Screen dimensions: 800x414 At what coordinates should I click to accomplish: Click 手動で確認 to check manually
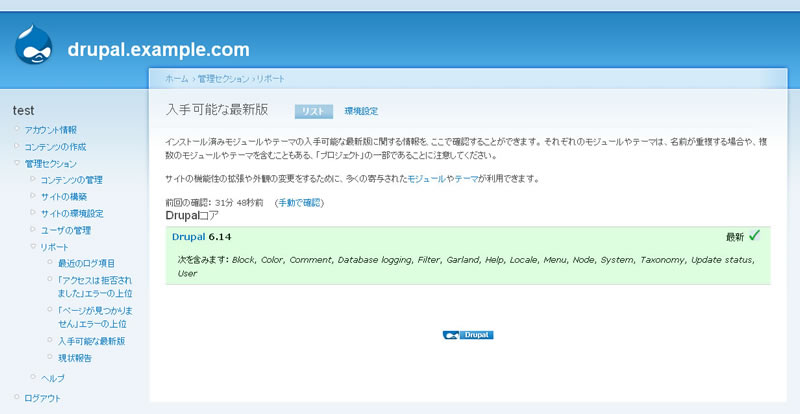click(299, 203)
